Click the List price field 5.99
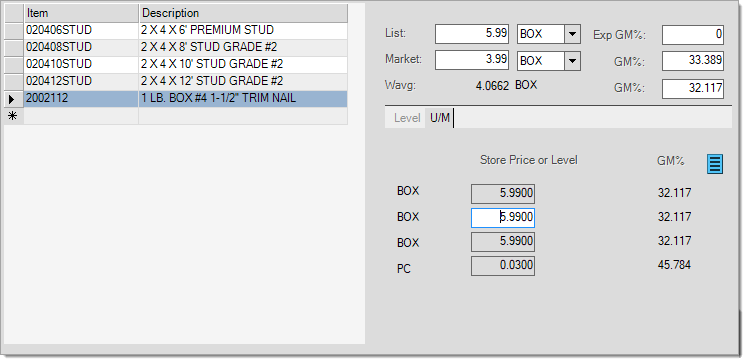The width and height of the screenshot is (746, 362). [472, 34]
